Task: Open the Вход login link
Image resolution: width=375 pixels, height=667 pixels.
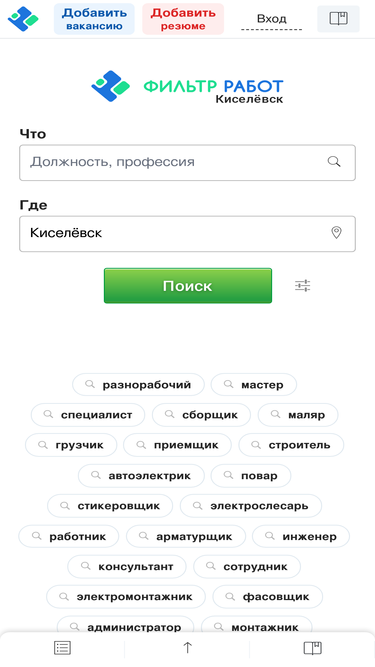Action: click(271, 19)
